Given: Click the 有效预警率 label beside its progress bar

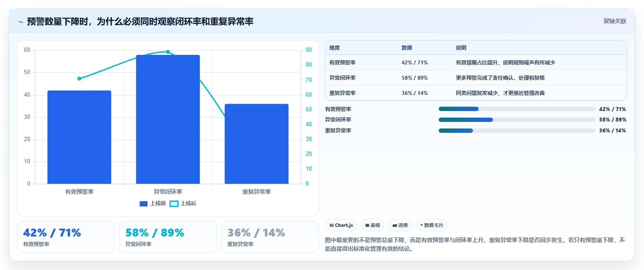Looking at the screenshot, I should tap(338, 109).
